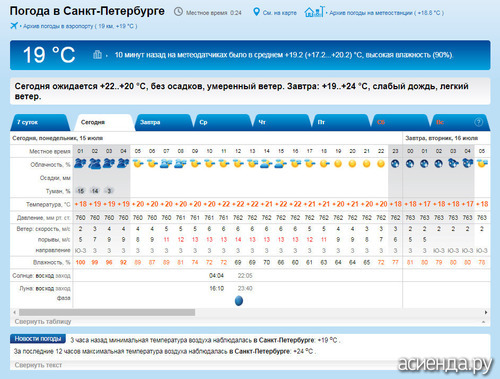This screenshot has width=500, height=379.
Task: Click the map pin icon
Action: [256, 12]
